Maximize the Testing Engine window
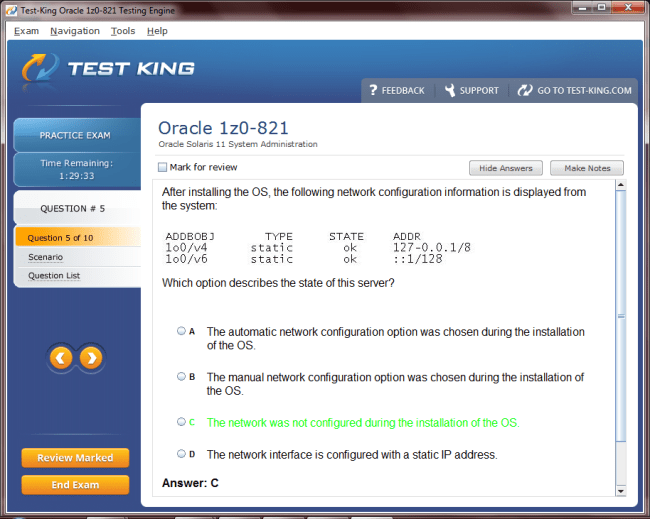 [x=602, y=7]
